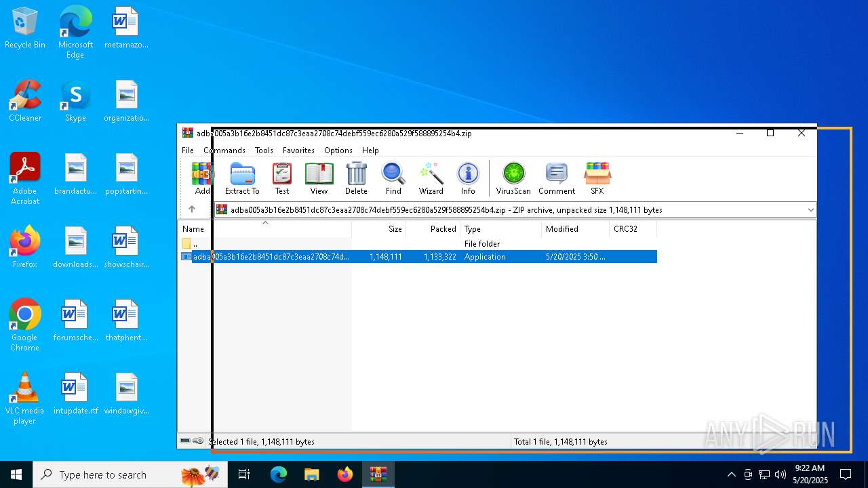Launch the Wizard wand icon
The image size is (868, 488).
point(431,179)
